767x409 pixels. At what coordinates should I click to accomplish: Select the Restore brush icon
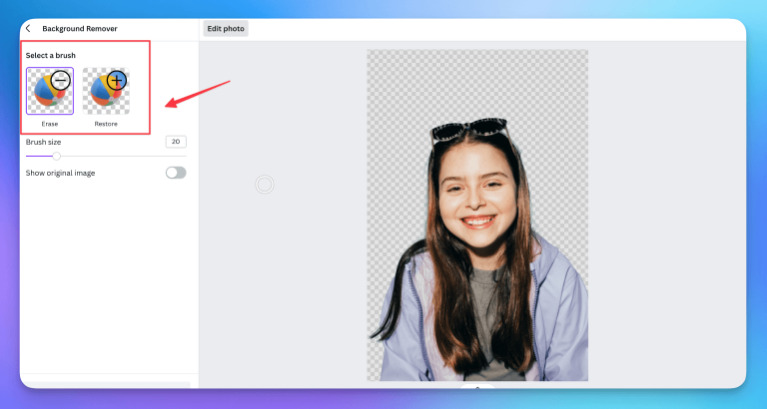(106, 91)
